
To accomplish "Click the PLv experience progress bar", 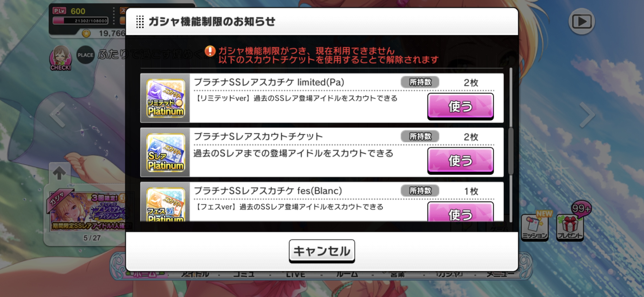I will (x=80, y=21).
